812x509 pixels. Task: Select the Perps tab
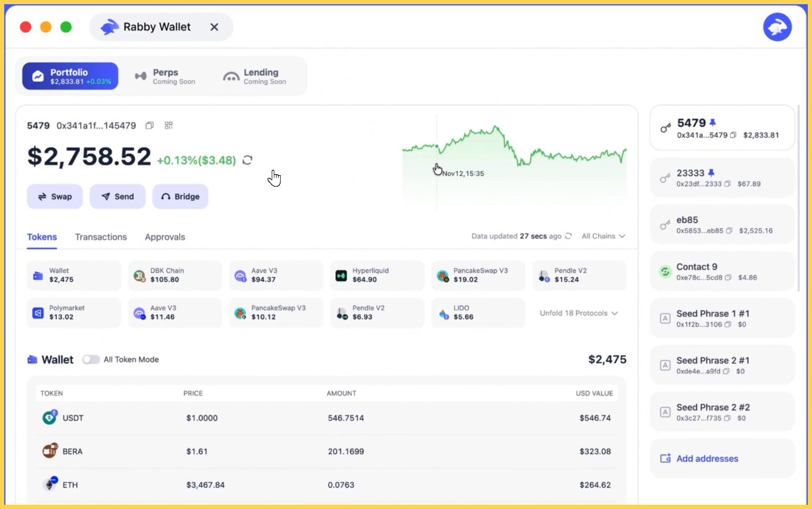pos(166,76)
